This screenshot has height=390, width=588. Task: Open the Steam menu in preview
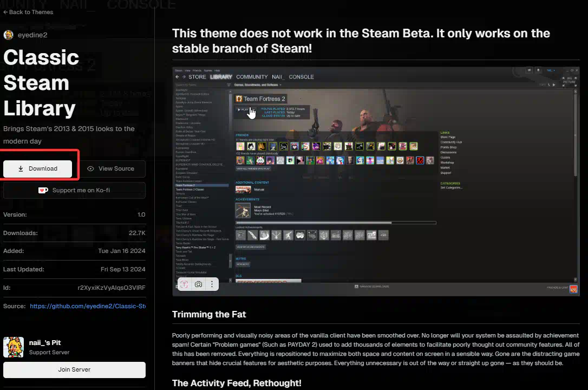tap(179, 70)
